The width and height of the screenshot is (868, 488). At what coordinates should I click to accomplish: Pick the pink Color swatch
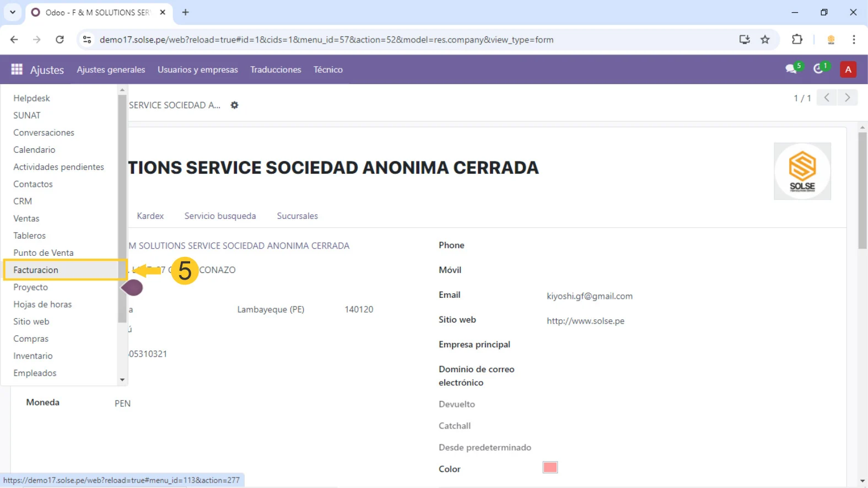click(x=550, y=468)
